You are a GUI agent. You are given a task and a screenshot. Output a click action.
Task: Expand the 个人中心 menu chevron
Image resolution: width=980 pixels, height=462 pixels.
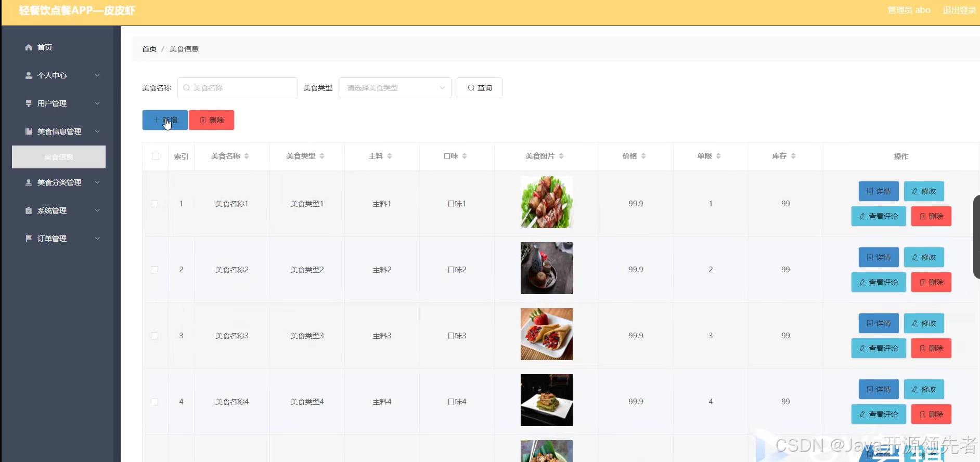pyautogui.click(x=97, y=75)
